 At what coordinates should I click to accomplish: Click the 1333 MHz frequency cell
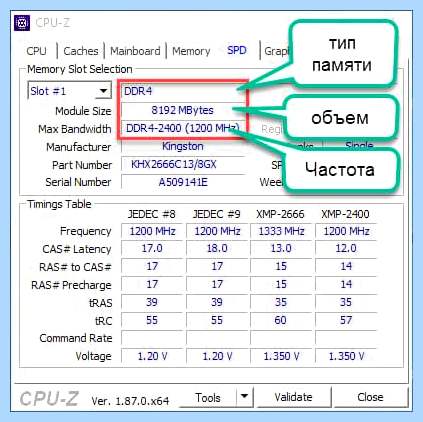click(281, 231)
